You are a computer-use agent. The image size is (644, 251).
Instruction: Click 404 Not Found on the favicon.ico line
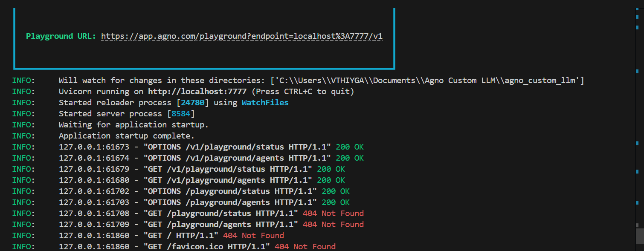(305, 247)
